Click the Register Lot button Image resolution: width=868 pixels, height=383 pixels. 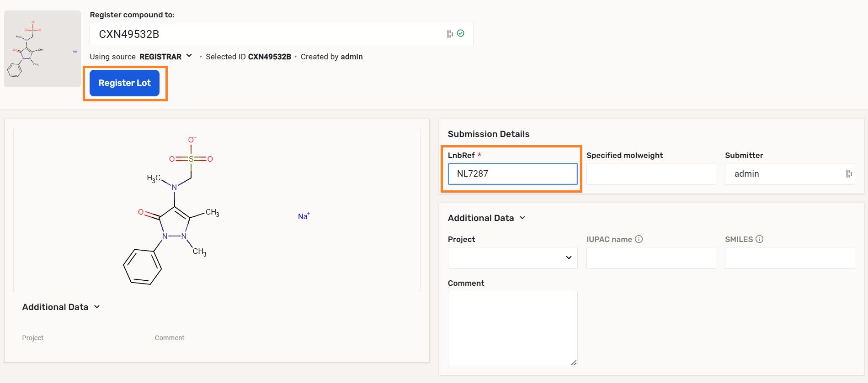tap(124, 83)
